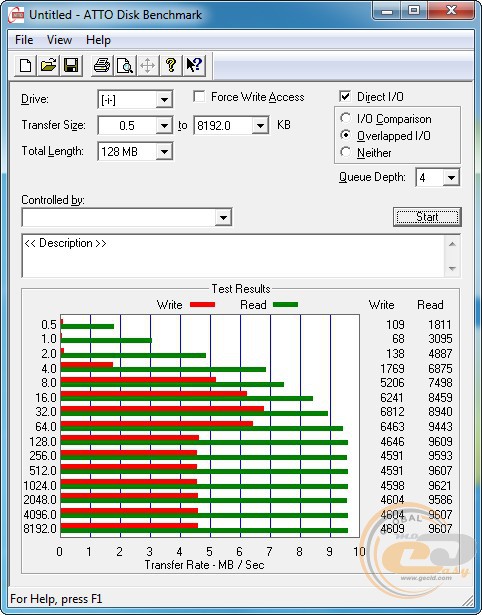The height and width of the screenshot is (615, 482).
Task: Open the maximum Transfer Size 8192.0 dropdown
Action: click(260, 126)
